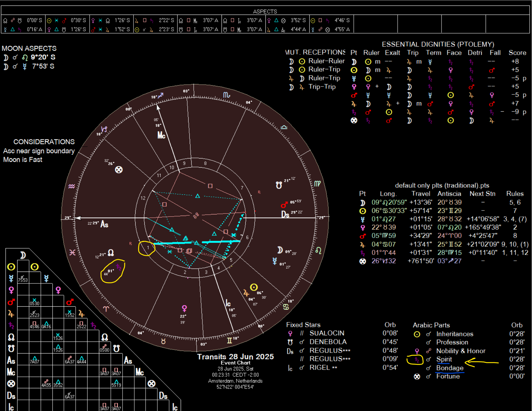Click the Mc midheaven label

click(161, 135)
